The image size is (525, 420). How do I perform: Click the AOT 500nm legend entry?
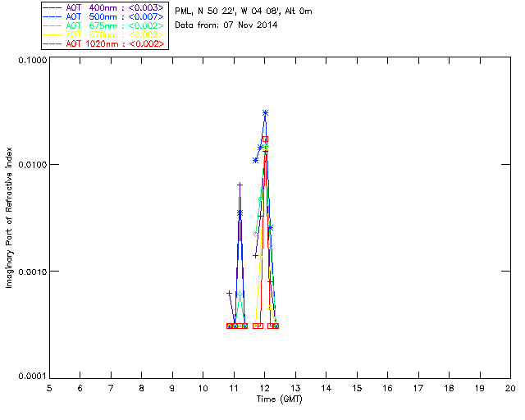coord(104,16)
